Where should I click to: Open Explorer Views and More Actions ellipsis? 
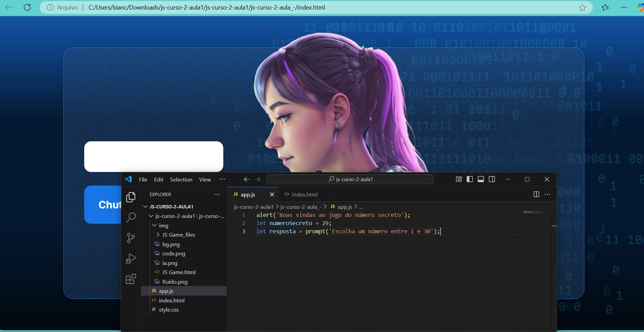217,194
